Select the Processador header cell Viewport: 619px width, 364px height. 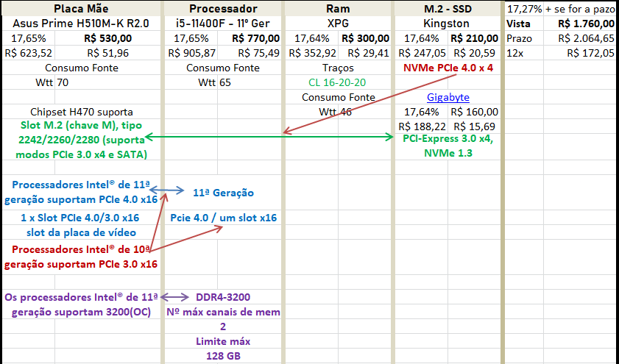click(223, 9)
